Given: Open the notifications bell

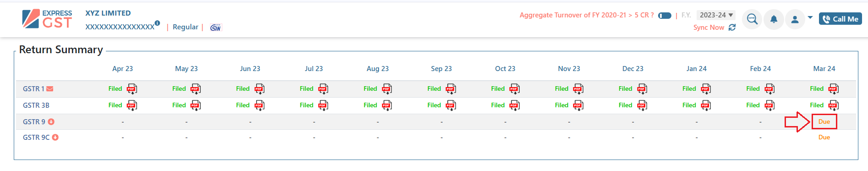Looking at the screenshot, I should pyautogui.click(x=774, y=19).
